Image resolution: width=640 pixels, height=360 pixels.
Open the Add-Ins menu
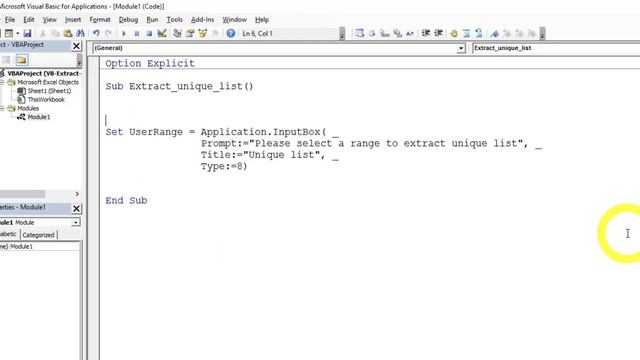pos(202,20)
